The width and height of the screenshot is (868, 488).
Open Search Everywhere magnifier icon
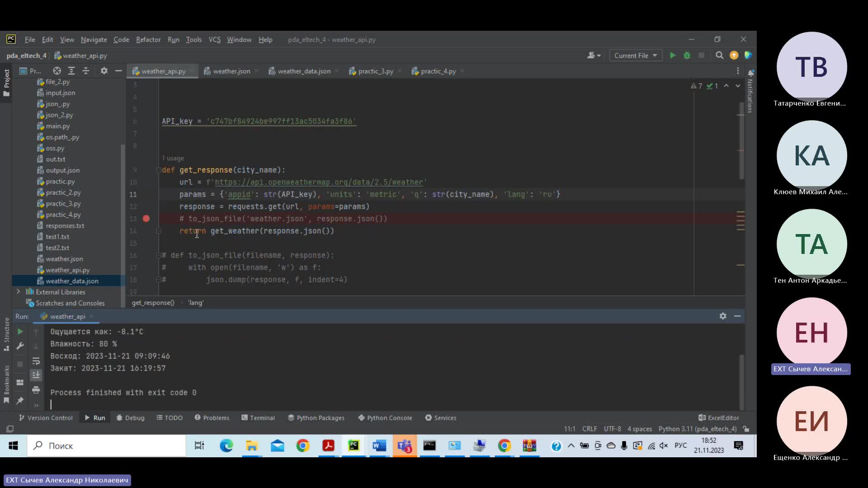[719, 56]
